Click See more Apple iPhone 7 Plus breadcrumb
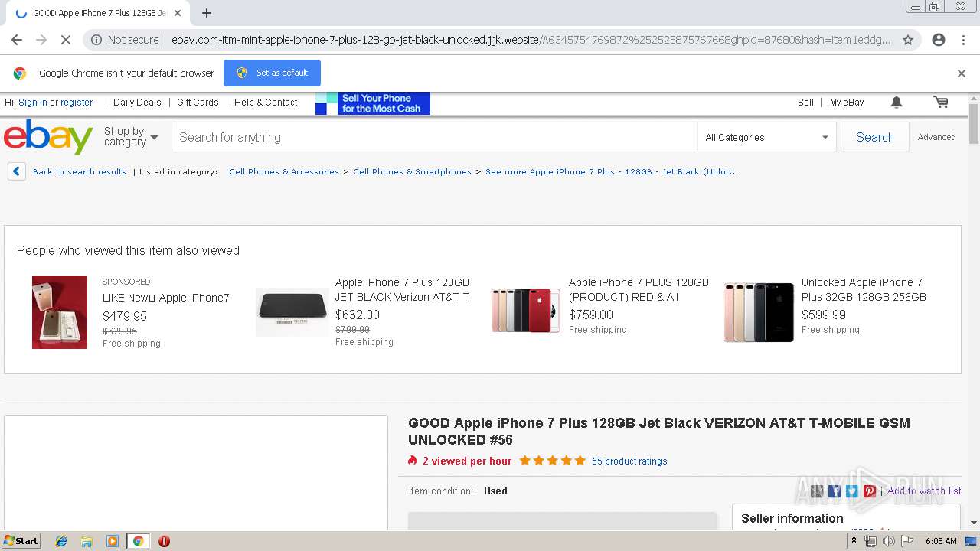This screenshot has width=980, height=551. coord(612,172)
